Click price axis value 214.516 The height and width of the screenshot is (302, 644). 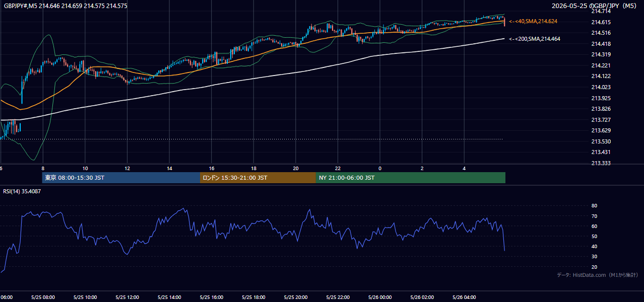(601, 33)
